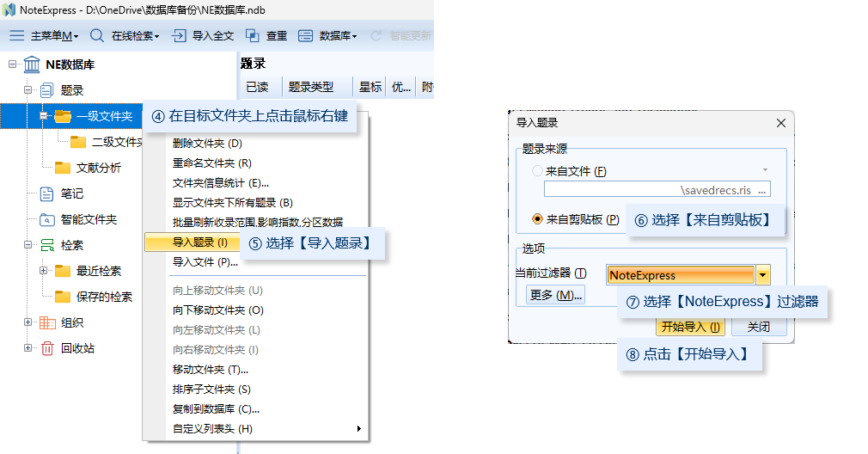The image size is (868, 454).
Task: Click the 智能文件夹 search-folder icon
Action: (x=47, y=219)
